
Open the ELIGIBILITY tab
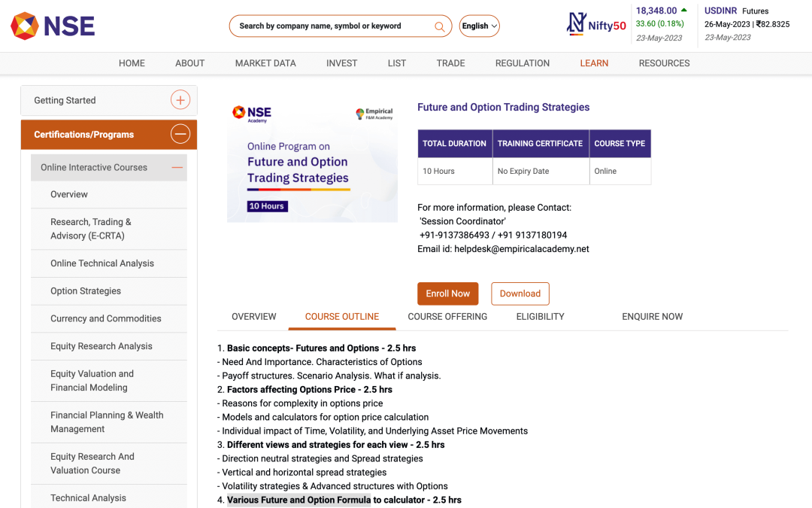540,317
